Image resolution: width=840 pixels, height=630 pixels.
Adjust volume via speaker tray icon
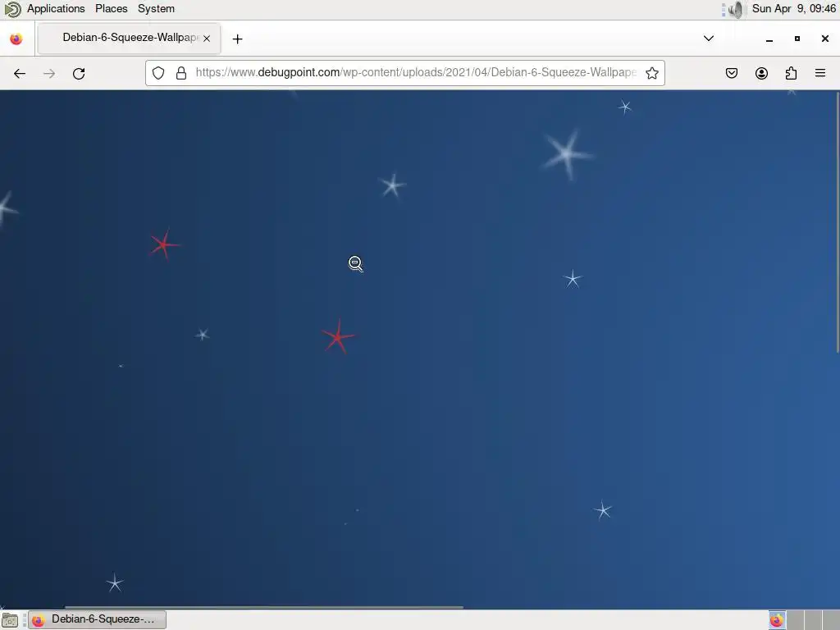[737, 9]
